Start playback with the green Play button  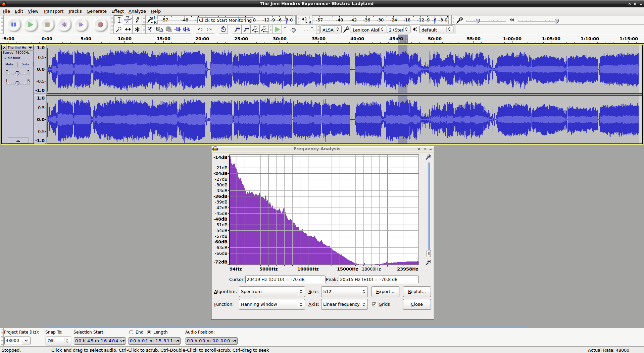click(31, 24)
